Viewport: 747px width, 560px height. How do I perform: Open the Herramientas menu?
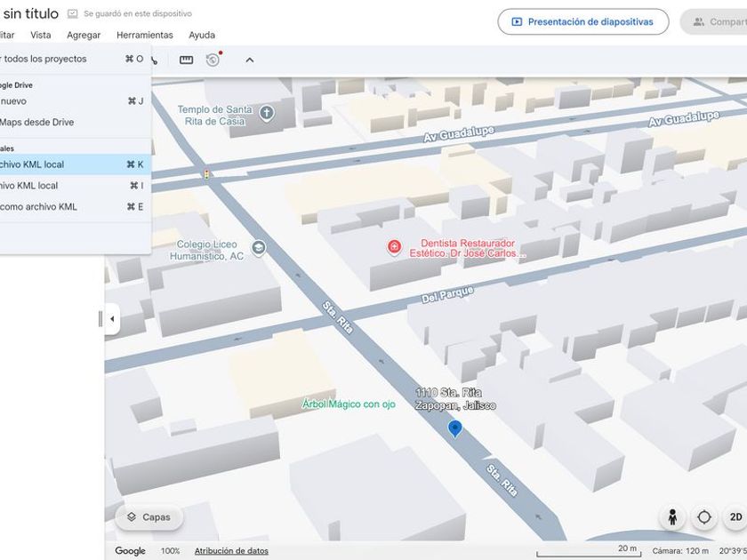pos(144,36)
